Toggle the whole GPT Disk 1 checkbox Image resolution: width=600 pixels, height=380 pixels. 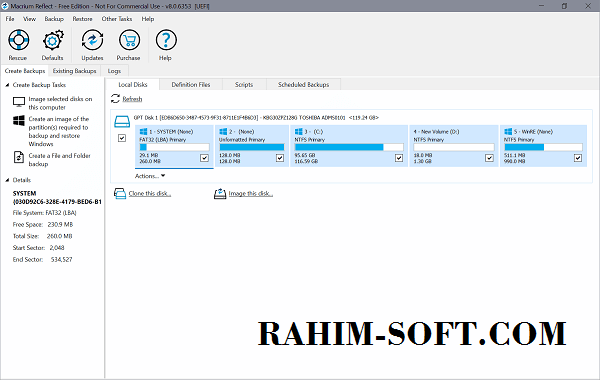(x=122, y=138)
